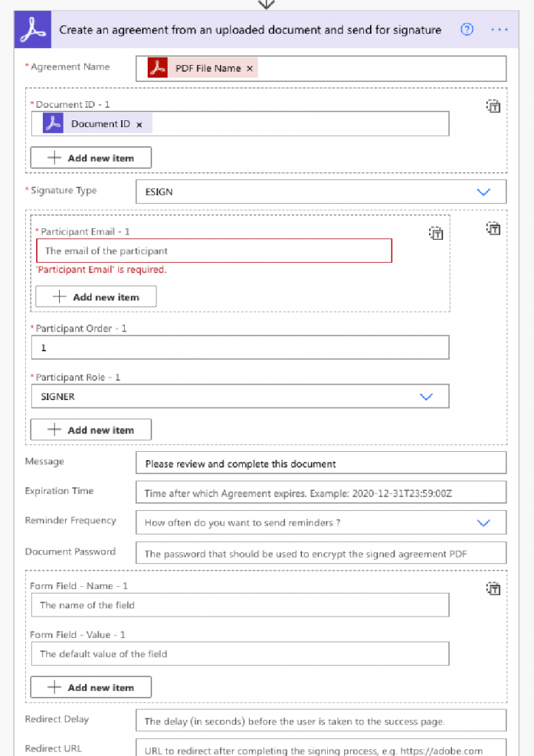Add new item under Participant Email

pyautogui.click(x=96, y=297)
